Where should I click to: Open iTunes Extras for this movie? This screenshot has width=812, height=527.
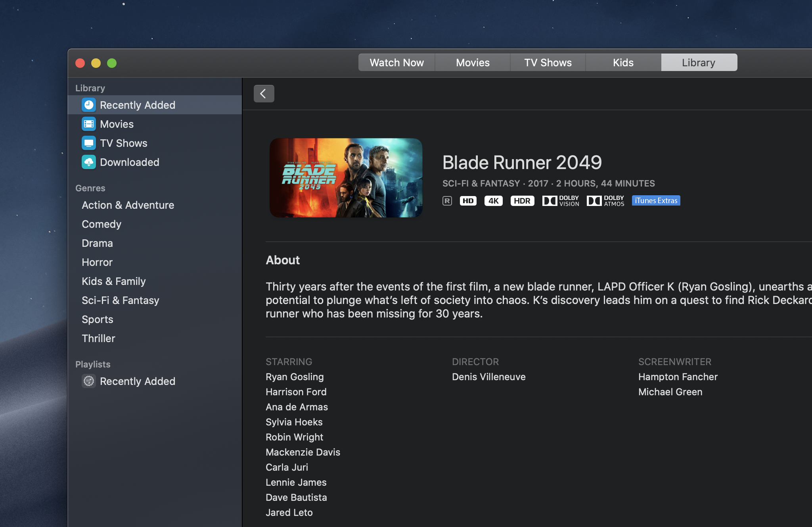[656, 201]
